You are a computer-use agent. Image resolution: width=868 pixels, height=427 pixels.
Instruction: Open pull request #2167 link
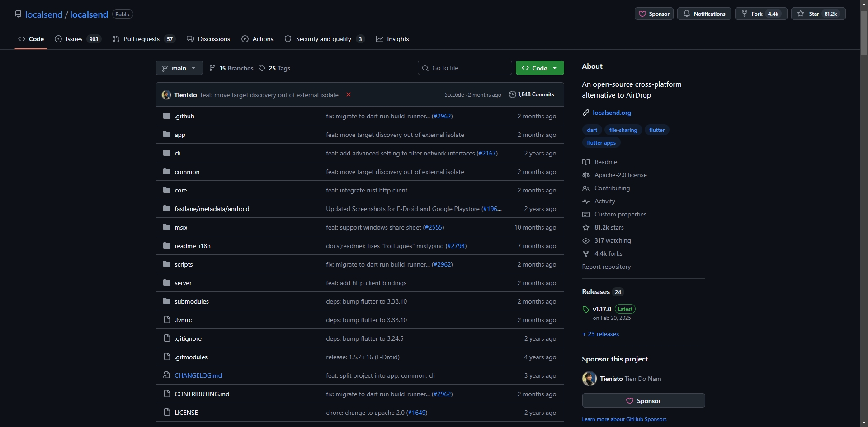487,153
